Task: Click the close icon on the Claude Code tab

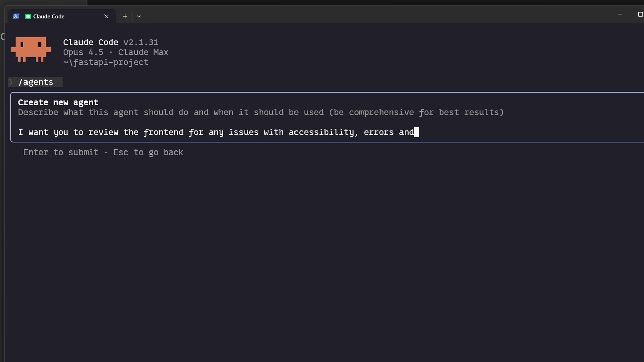Action: (106, 16)
